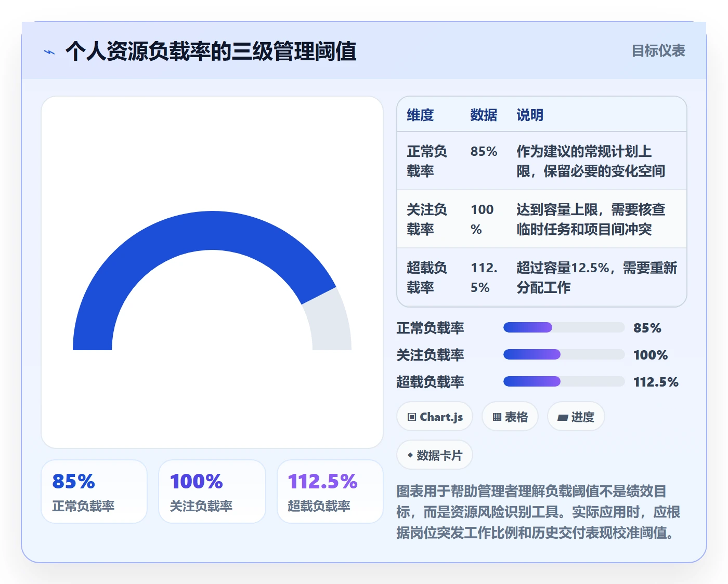Viewport: 728px width, 584px height.
Task: Click the 表格 grid icon
Action: tap(497, 417)
